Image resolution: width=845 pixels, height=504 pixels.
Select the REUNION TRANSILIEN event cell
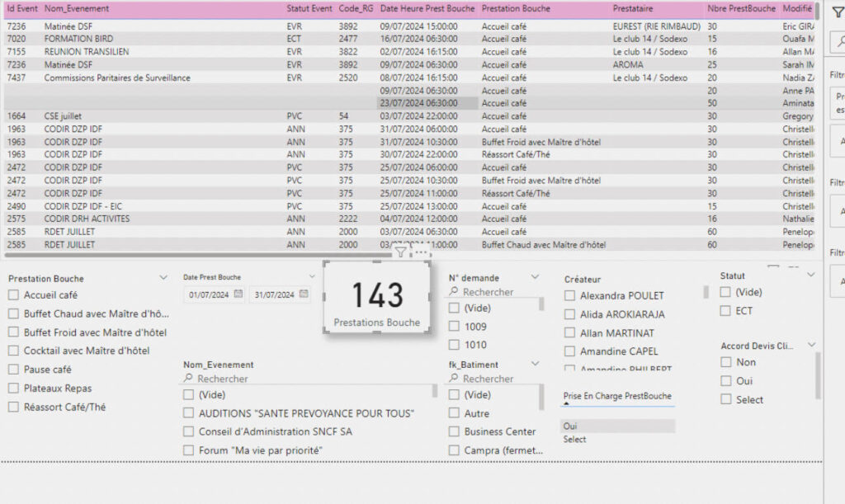(86, 52)
